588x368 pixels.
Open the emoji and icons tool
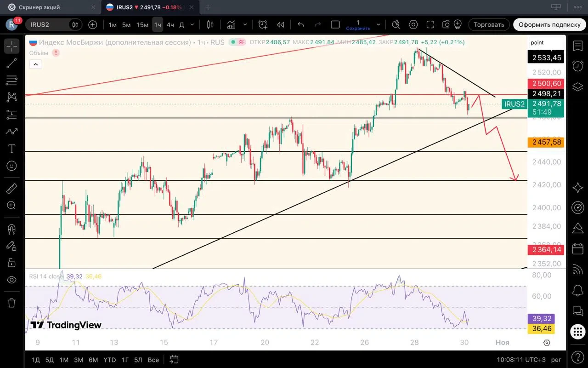click(x=11, y=166)
